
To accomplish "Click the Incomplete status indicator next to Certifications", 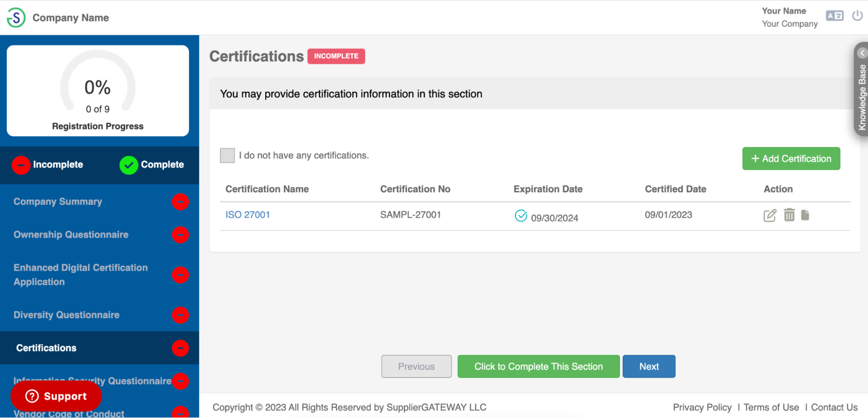I will tap(180, 348).
